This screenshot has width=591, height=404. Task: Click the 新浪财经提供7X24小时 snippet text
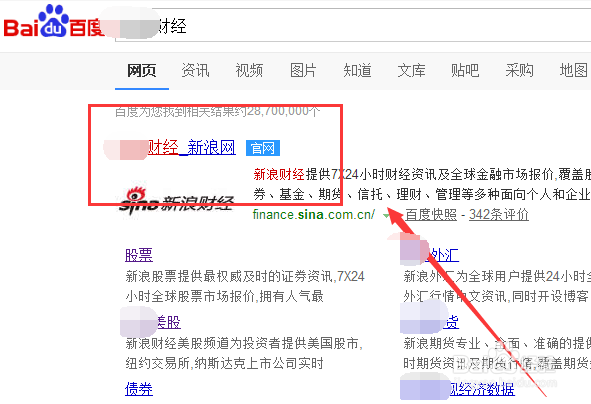tap(422, 184)
